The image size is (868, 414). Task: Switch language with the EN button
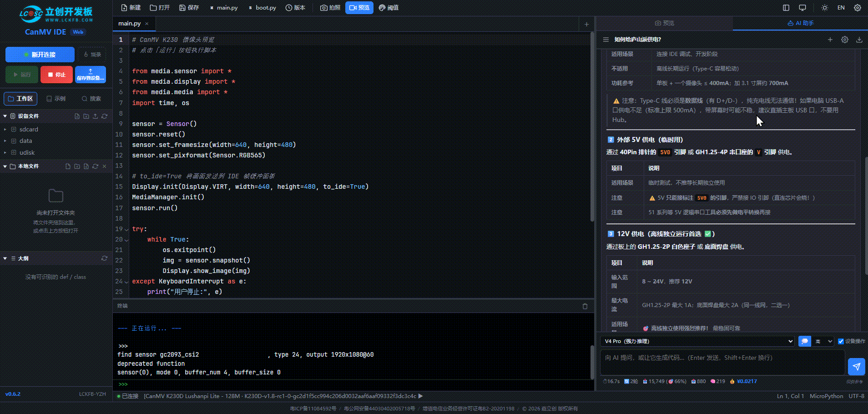[841, 8]
